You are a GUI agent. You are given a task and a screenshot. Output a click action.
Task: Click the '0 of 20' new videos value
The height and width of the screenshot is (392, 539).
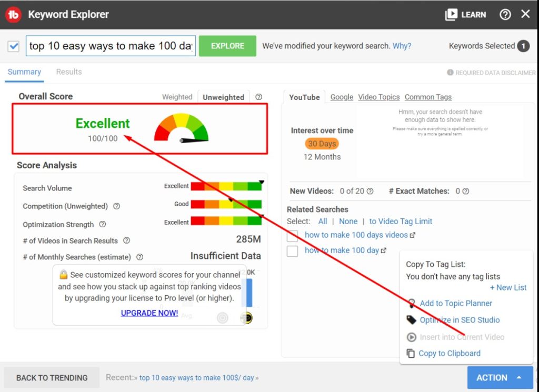click(x=352, y=192)
